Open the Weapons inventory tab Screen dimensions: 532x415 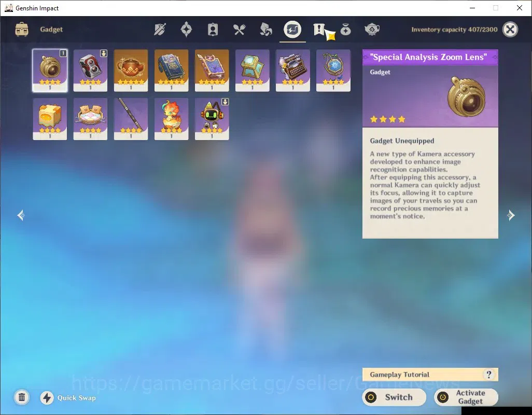coord(160,30)
